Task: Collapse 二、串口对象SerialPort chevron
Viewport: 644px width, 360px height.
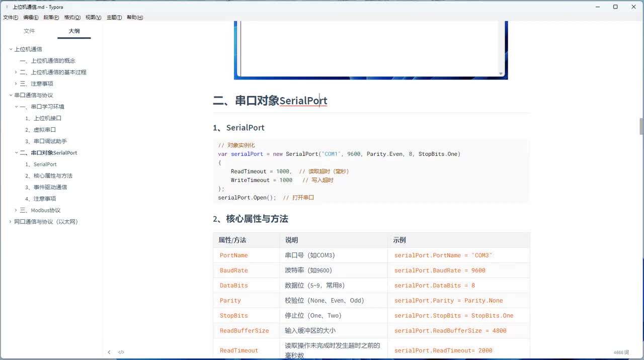Action: [16, 153]
